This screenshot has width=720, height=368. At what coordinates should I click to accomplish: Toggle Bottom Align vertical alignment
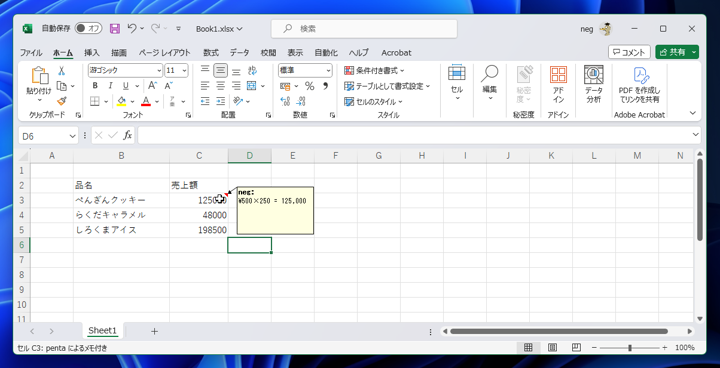[236, 71]
